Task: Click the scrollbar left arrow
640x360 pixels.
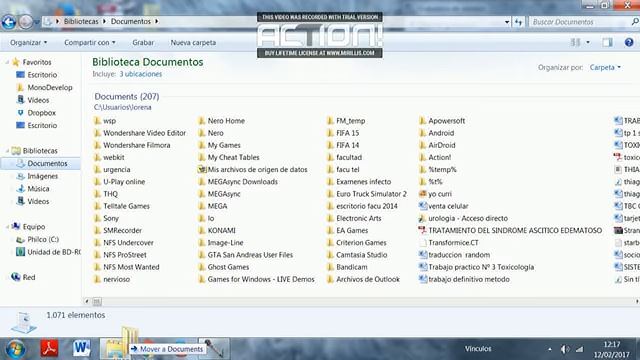Action: (x=87, y=302)
